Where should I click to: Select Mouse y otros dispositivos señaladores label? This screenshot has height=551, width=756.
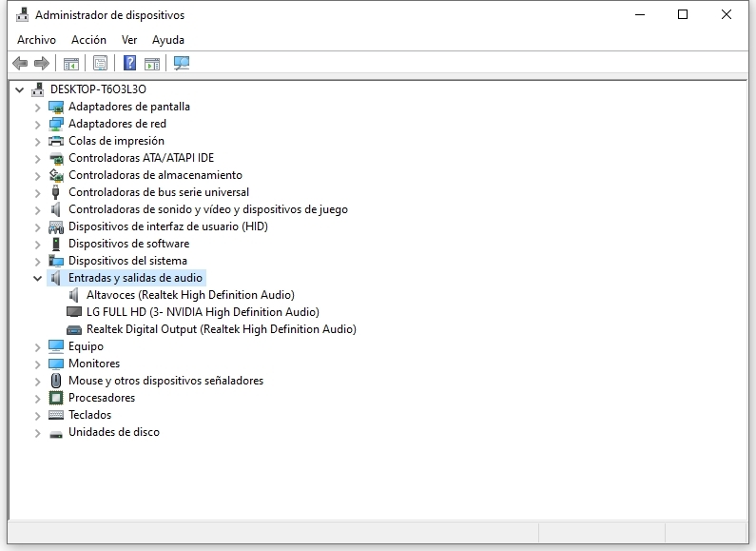pyautogui.click(x=165, y=381)
